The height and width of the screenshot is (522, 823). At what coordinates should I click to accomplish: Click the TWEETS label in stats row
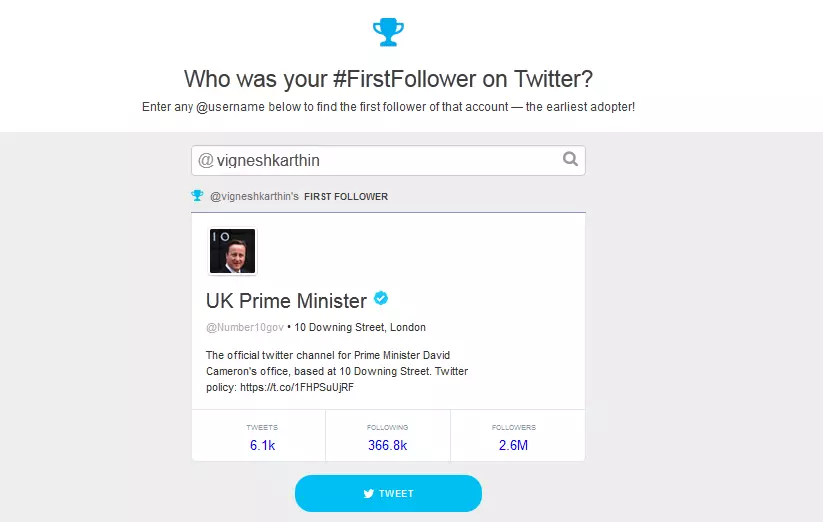[x=262, y=428]
